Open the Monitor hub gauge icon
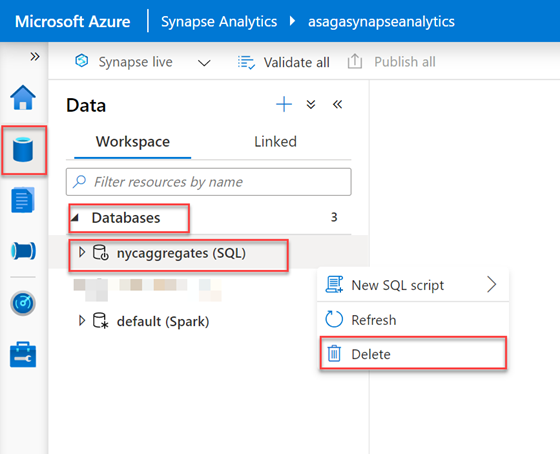The image size is (560, 454). pos(23,303)
